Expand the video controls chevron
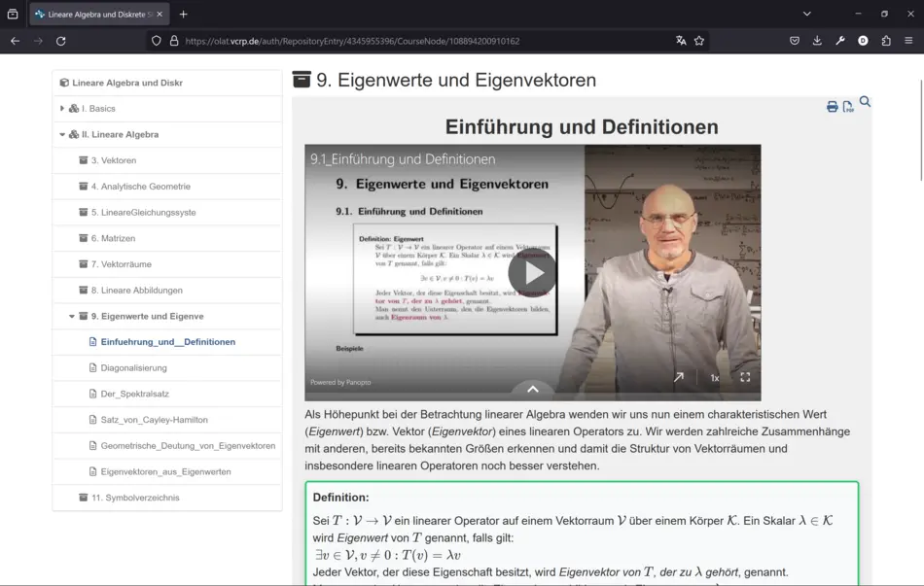 [532, 389]
